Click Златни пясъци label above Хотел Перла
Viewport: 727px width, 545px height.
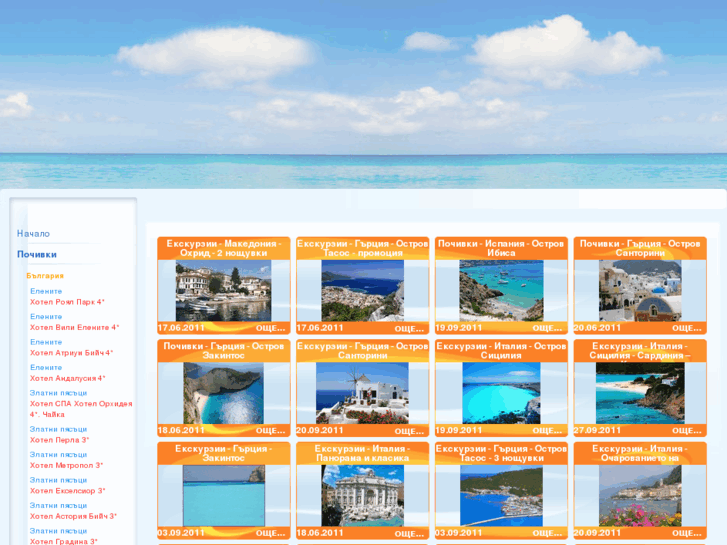[58, 429]
